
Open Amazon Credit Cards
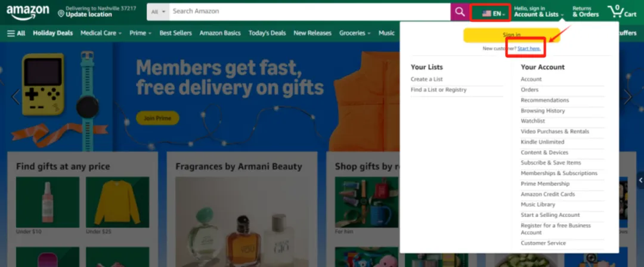(548, 194)
